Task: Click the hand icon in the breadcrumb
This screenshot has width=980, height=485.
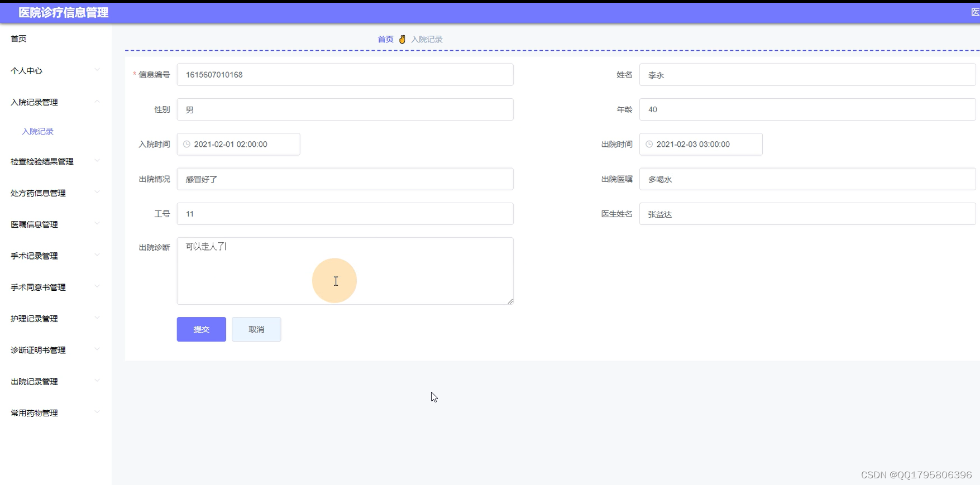Action: [x=402, y=39]
